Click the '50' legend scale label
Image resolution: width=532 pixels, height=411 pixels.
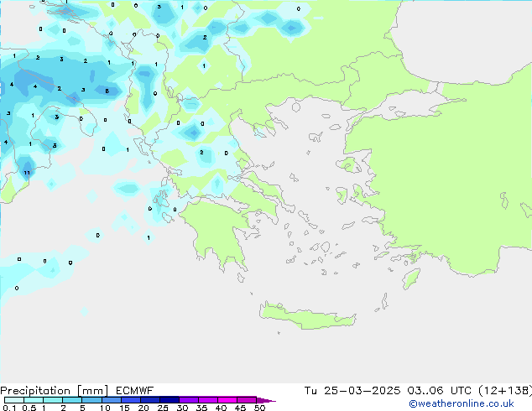click(259, 408)
